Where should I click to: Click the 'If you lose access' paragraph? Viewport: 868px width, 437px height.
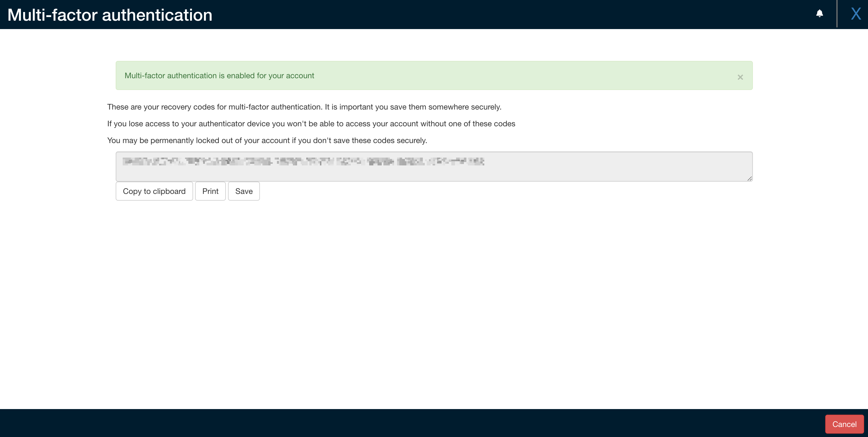(x=311, y=124)
